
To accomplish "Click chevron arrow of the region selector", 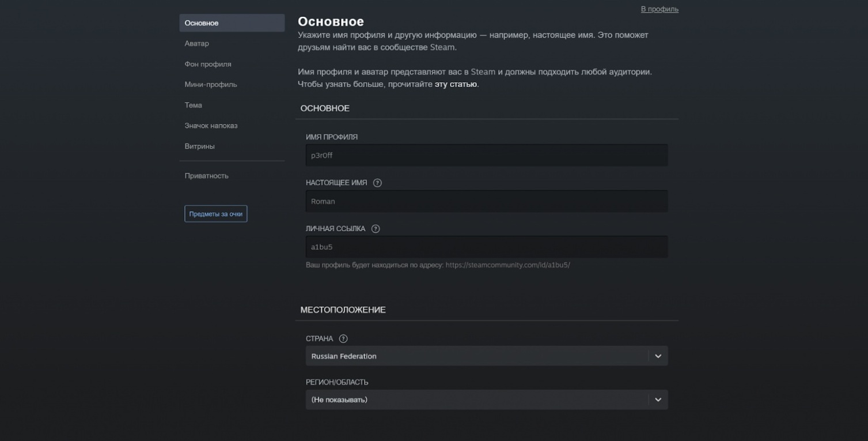I will (658, 399).
